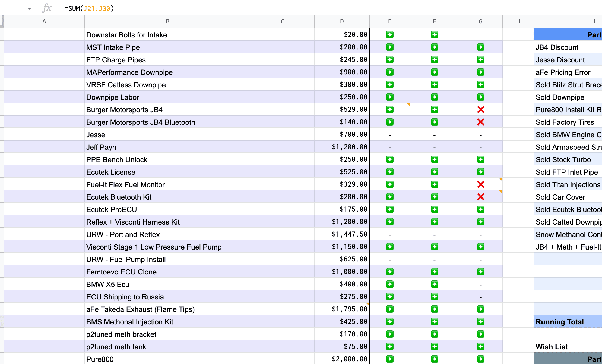Click red X for JB4 Bluetooth row
This screenshot has width=602, height=364.
click(x=481, y=122)
